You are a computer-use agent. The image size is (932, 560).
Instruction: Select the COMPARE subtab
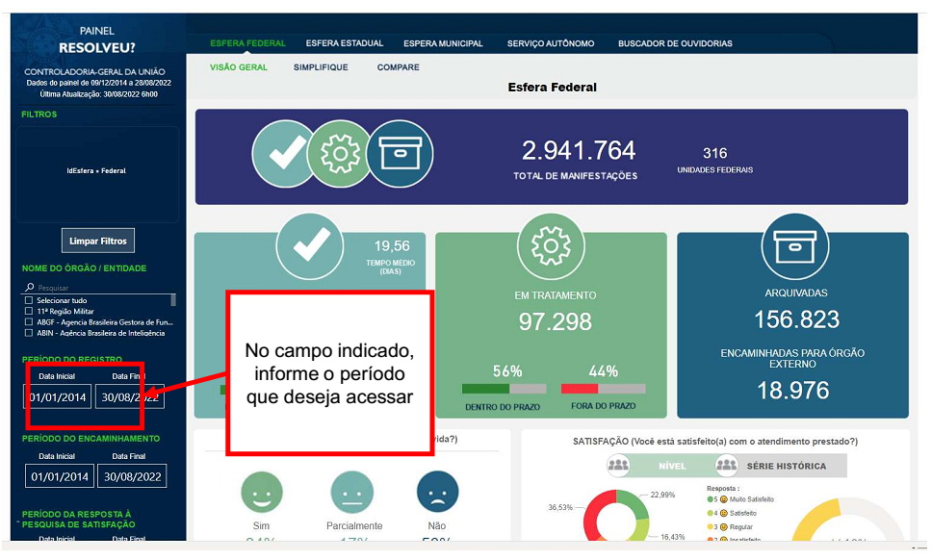pos(399,67)
